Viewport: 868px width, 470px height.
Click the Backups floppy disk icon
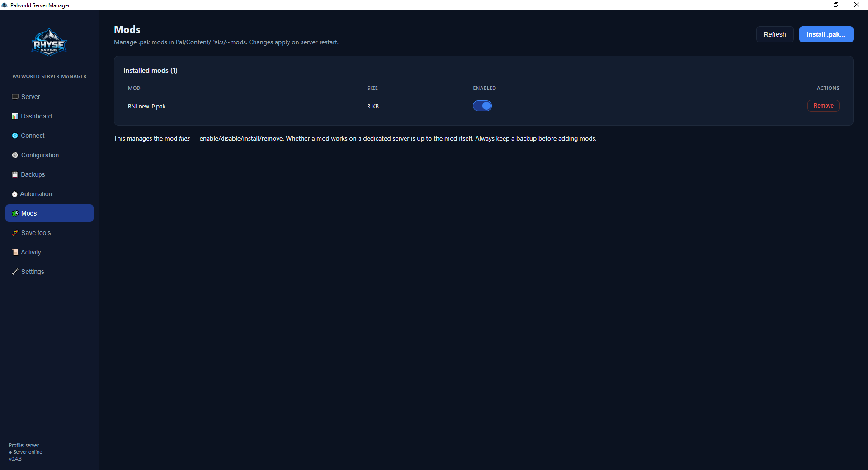(15, 174)
